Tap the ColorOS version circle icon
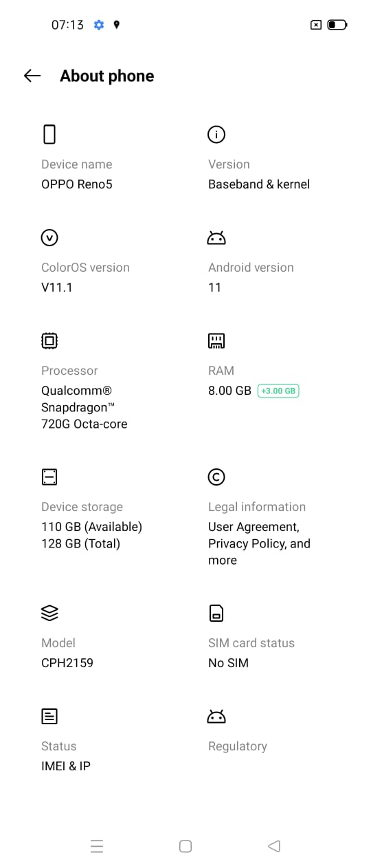Image resolution: width=371 pixels, height=868 pixels. pyautogui.click(x=49, y=237)
